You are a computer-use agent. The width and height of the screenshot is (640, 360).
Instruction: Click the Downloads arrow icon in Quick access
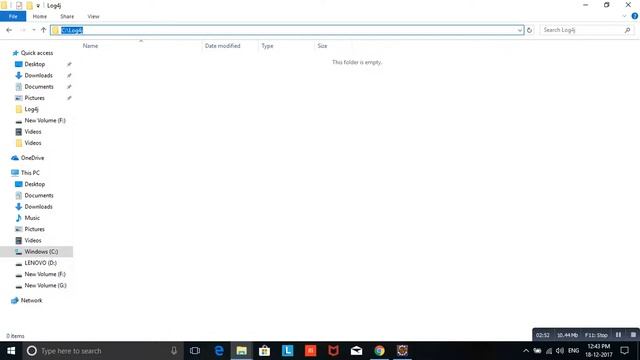(18, 75)
